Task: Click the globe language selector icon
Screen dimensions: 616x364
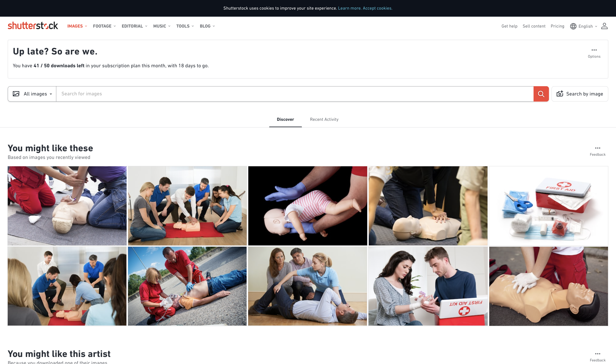Action: (x=573, y=26)
